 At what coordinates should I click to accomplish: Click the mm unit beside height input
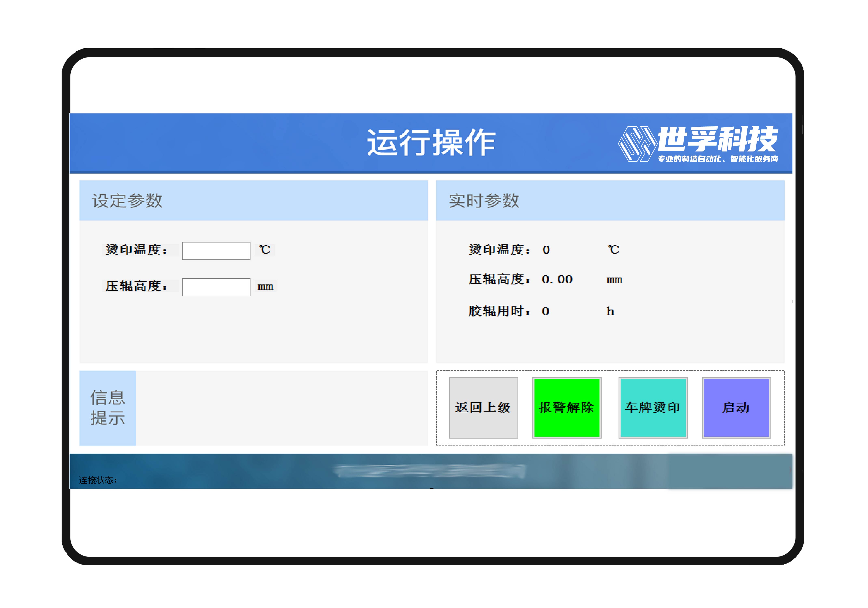(x=265, y=287)
